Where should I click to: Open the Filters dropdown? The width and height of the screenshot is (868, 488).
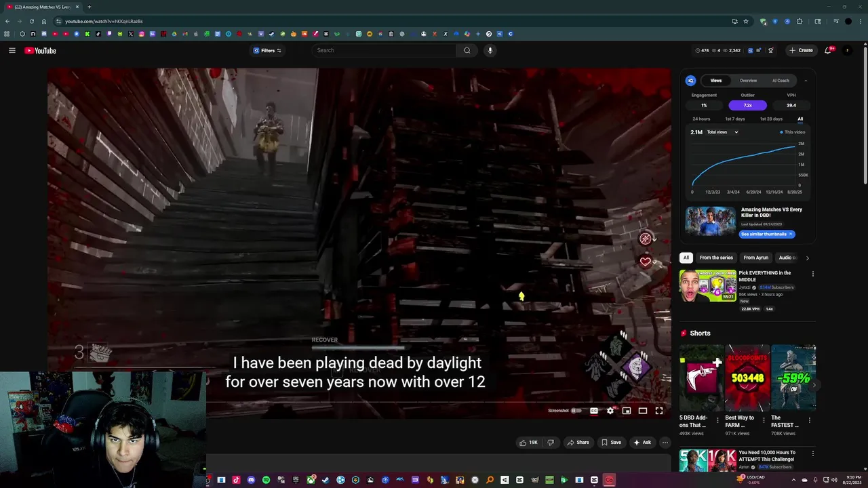pyautogui.click(x=267, y=50)
